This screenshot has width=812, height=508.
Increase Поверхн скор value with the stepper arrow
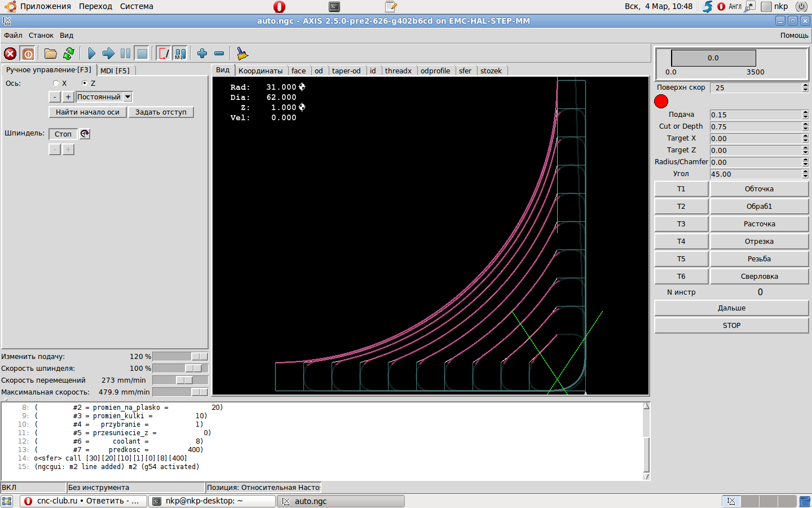point(805,85)
